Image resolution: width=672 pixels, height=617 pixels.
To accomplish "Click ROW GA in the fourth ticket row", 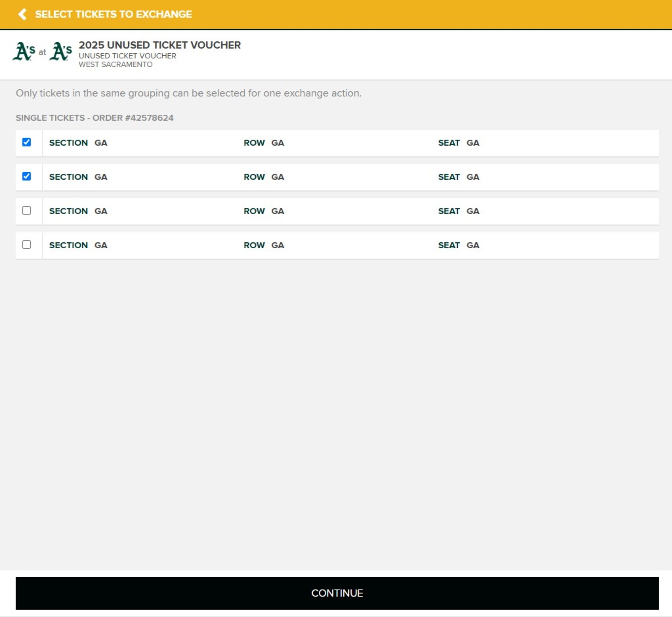I will click(x=264, y=245).
